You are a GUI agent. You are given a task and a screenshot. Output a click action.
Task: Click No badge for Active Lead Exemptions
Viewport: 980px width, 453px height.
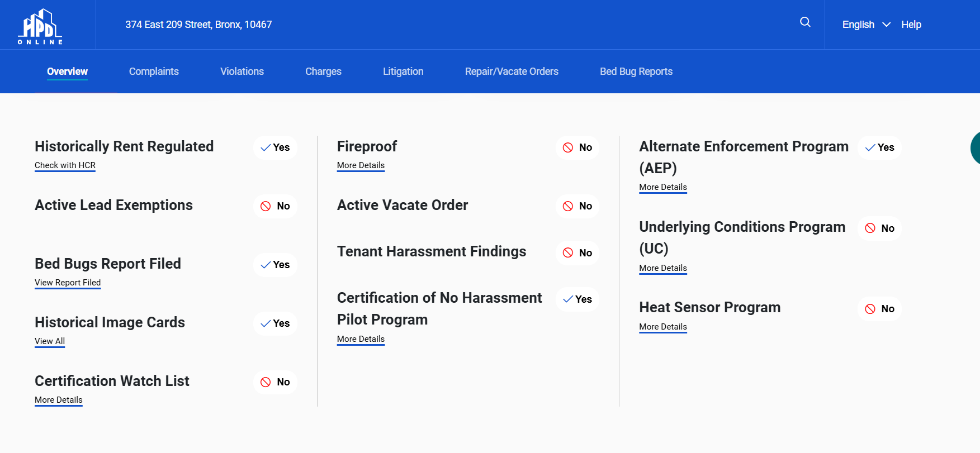(x=275, y=206)
